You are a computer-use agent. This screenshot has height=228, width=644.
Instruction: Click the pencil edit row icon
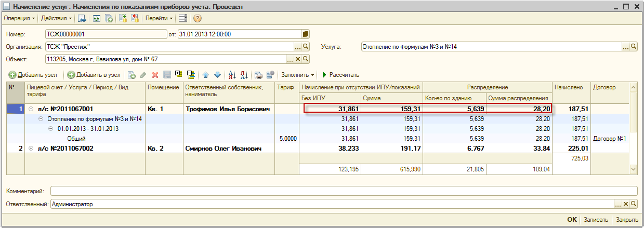point(143,75)
